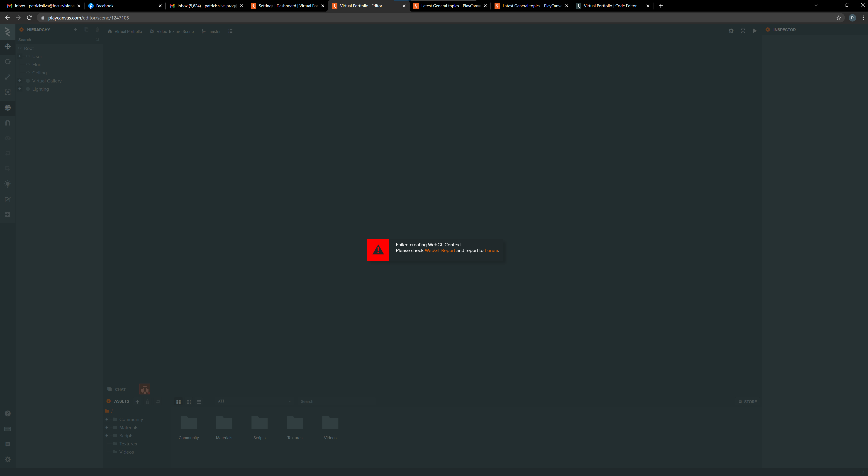Image resolution: width=868 pixels, height=476 pixels.
Task: Open Code Editor from left toolbar
Action: [x=8, y=200]
